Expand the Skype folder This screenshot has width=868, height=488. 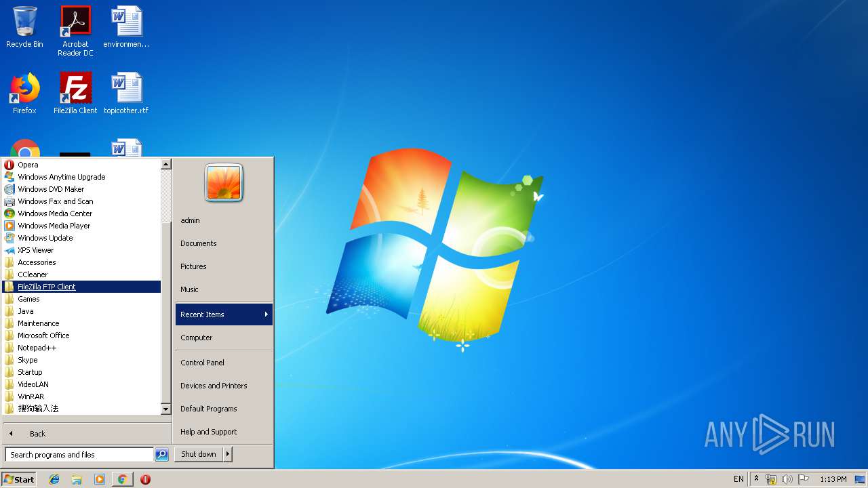pyautogui.click(x=81, y=360)
